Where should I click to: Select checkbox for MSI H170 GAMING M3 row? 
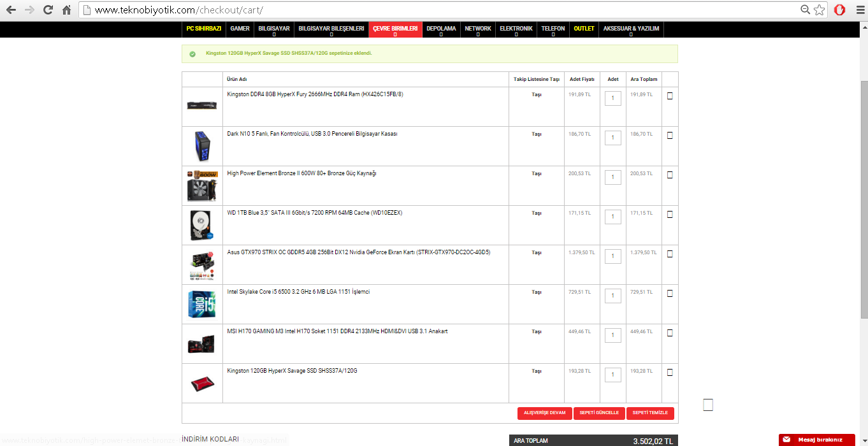[670, 333]
